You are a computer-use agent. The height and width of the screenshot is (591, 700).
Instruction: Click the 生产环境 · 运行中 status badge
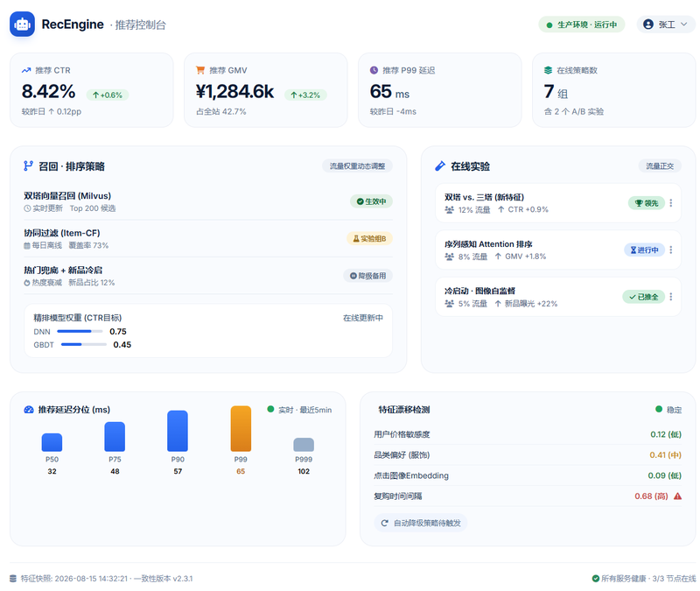pyautogui.click(x=582, y=25)
